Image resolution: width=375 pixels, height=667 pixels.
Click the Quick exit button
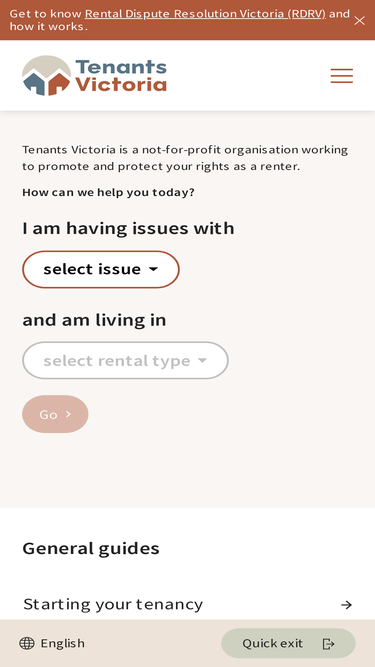[x=288, y=643]
